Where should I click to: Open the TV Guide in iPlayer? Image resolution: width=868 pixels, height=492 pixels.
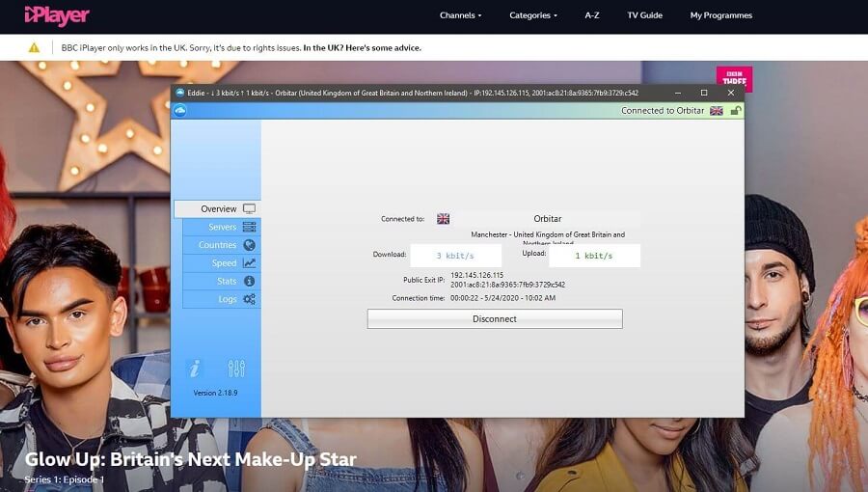click(x=645, y=15)
